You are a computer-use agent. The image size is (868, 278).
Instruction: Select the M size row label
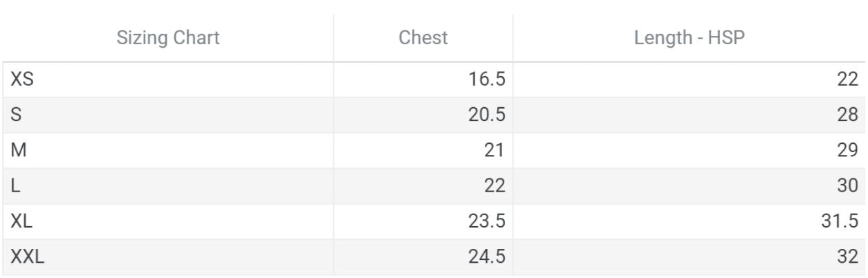coord(18,151)
